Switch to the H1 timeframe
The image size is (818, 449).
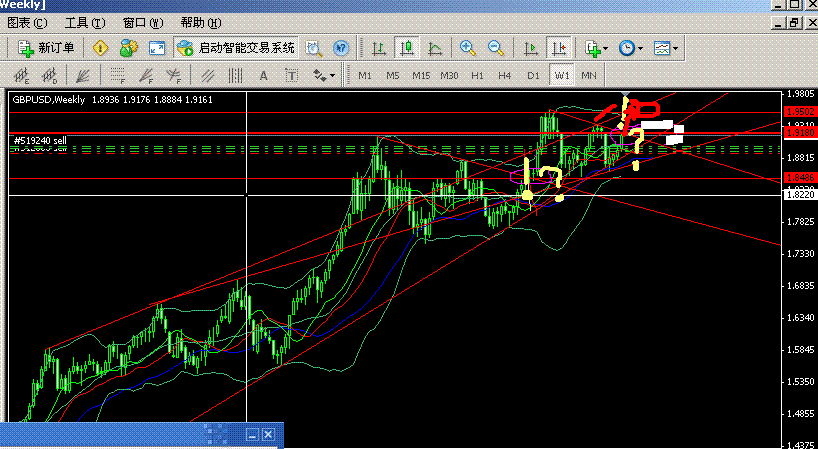(x=477, y=76)
